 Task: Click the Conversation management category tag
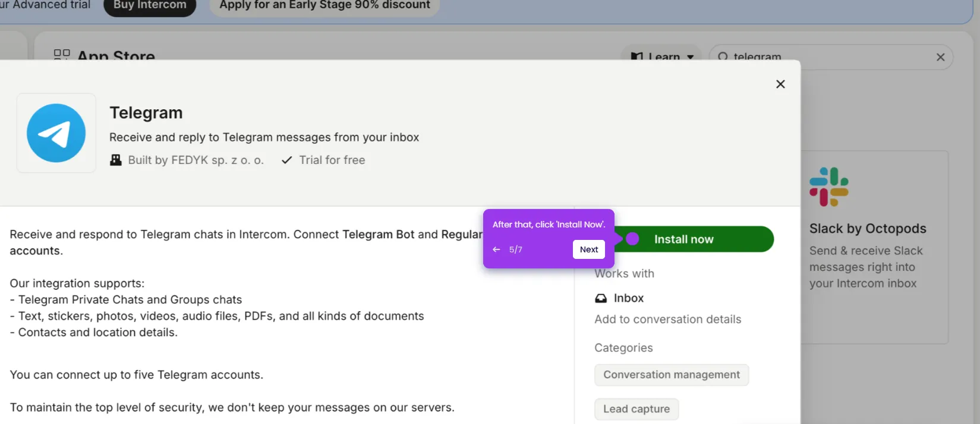tap(672, 375)
